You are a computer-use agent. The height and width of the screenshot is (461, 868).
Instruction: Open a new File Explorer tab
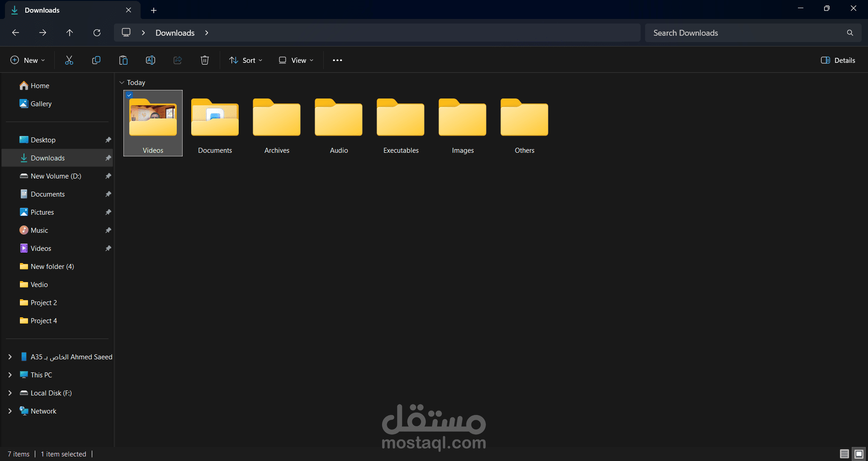154,10
